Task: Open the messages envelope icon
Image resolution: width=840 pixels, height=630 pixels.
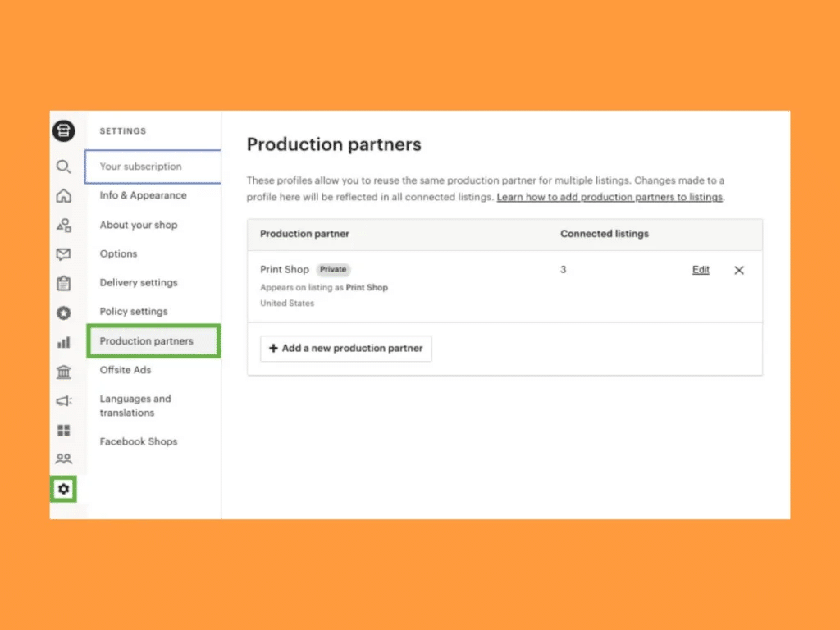Action: [x=63, y=254]
